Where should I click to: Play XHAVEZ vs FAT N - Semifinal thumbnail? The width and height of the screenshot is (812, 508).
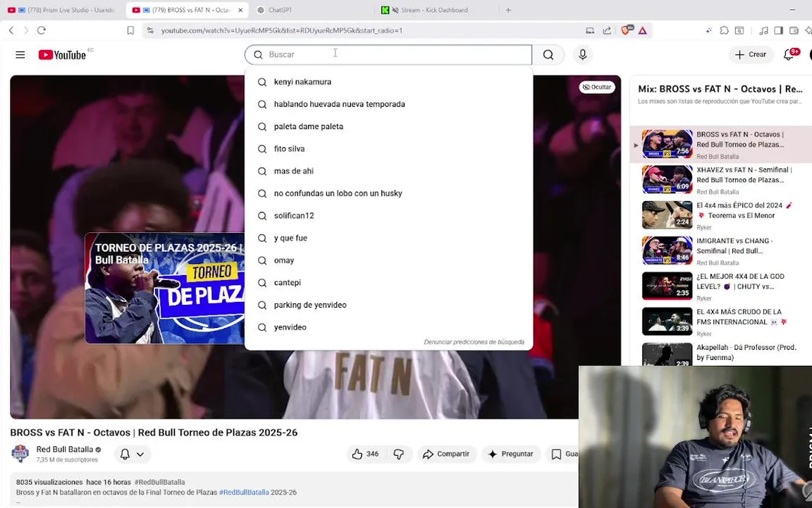(667, 179)
